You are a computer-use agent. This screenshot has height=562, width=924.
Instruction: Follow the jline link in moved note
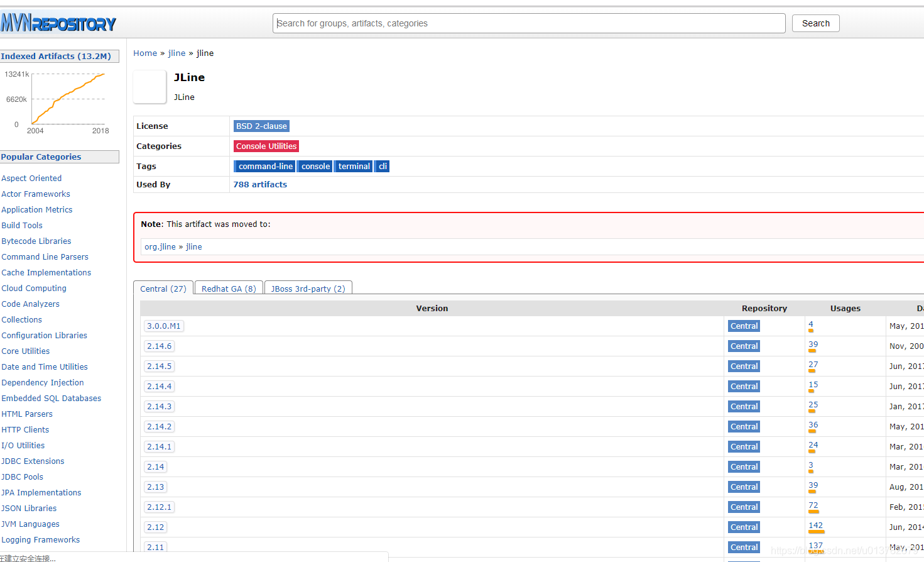point(194,247)
